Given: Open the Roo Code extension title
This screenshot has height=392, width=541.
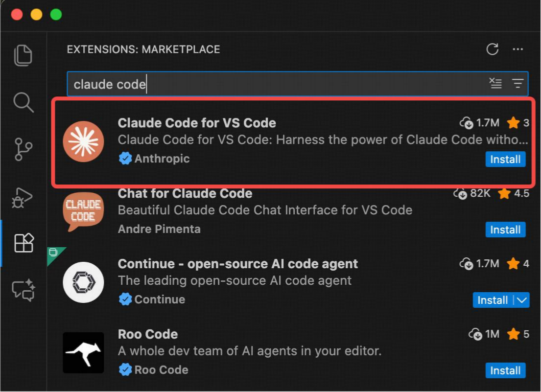Looking at the screenshot, I should (148, 334).
